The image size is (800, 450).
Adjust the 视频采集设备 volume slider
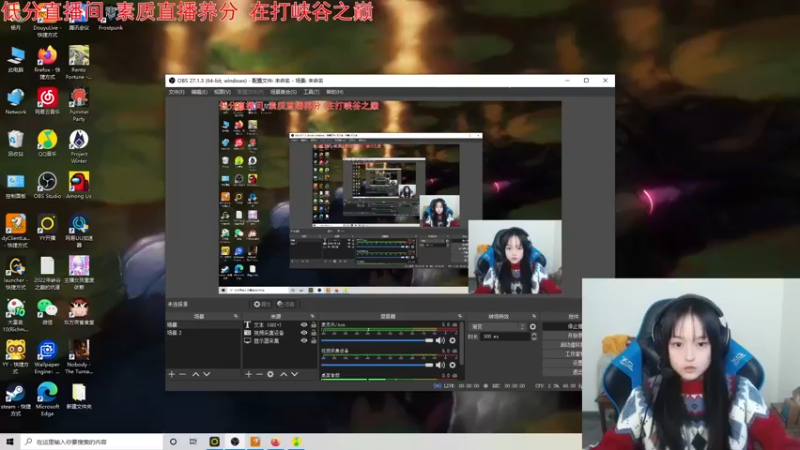coord(378,365)
